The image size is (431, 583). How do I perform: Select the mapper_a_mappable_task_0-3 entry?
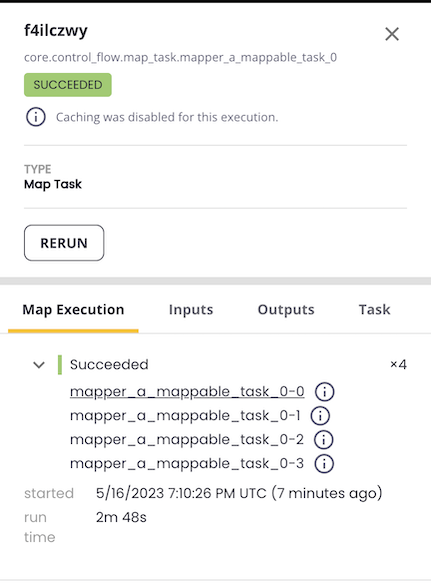click(187, 464)
